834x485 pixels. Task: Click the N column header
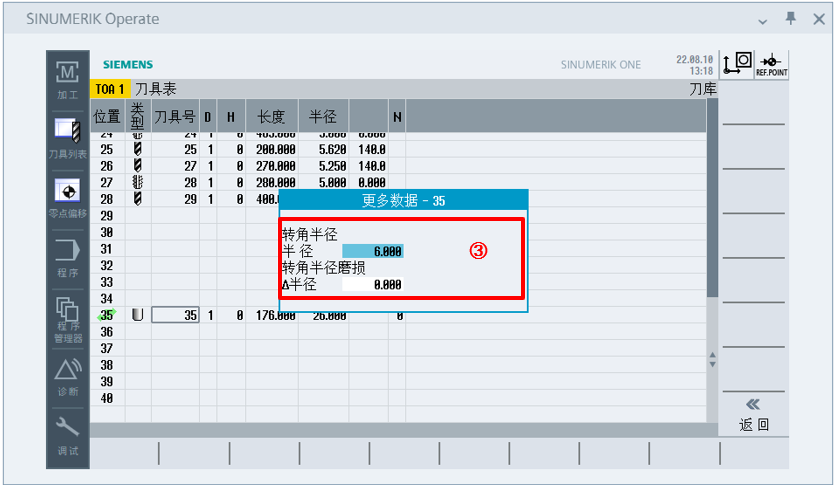(x=397, y=116)
